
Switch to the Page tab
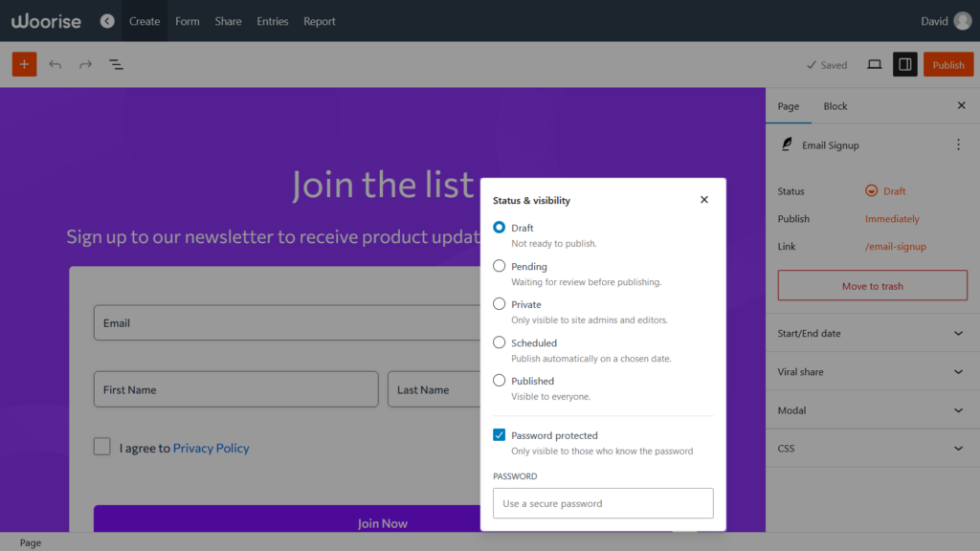coord(789,106)
